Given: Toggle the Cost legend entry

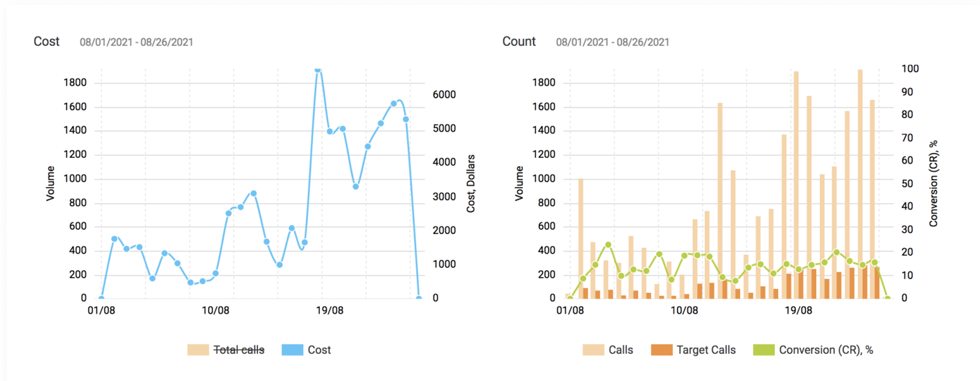Looking at the screenshot, I should click(307, 350).
